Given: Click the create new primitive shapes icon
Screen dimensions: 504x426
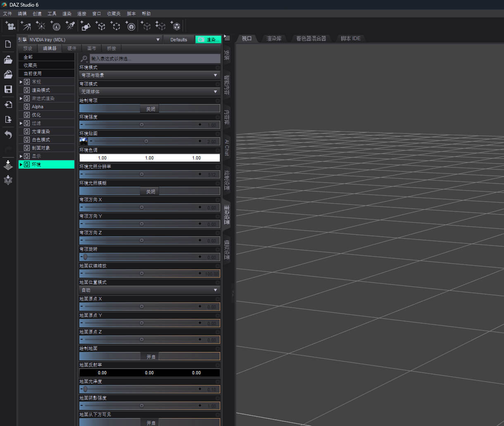Looking at the screenshot, I should tap(86, 26).
